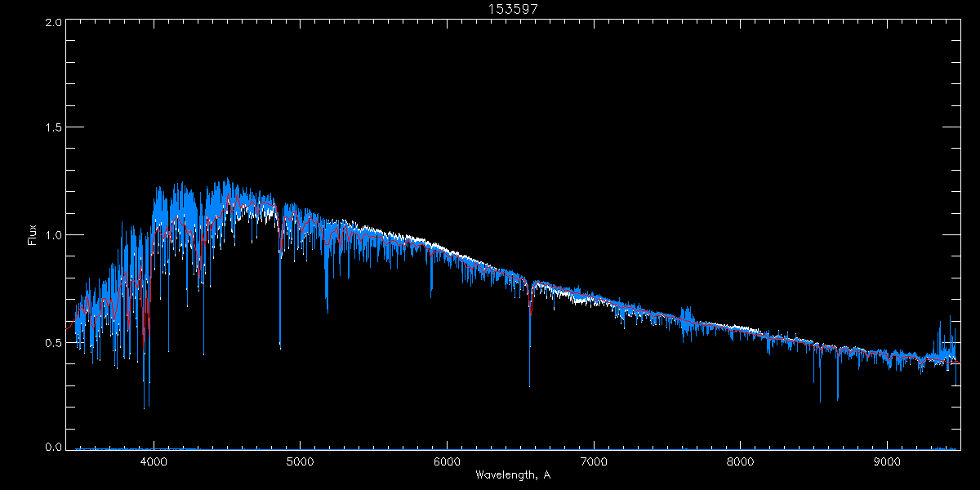The image size is (980, 490).
Task: Click the 1.5 y-axis tick label
Action: pyautogui.click(x=53, y=128)
